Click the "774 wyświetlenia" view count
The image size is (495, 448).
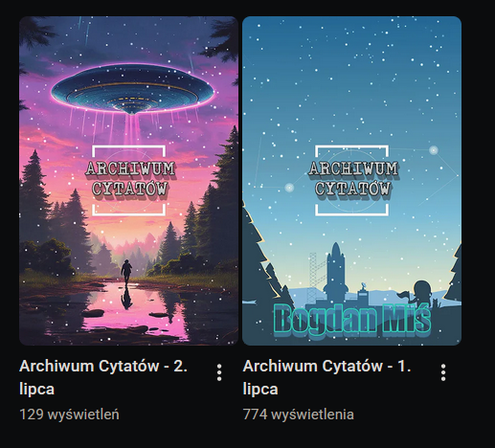[x=298, y=414]
